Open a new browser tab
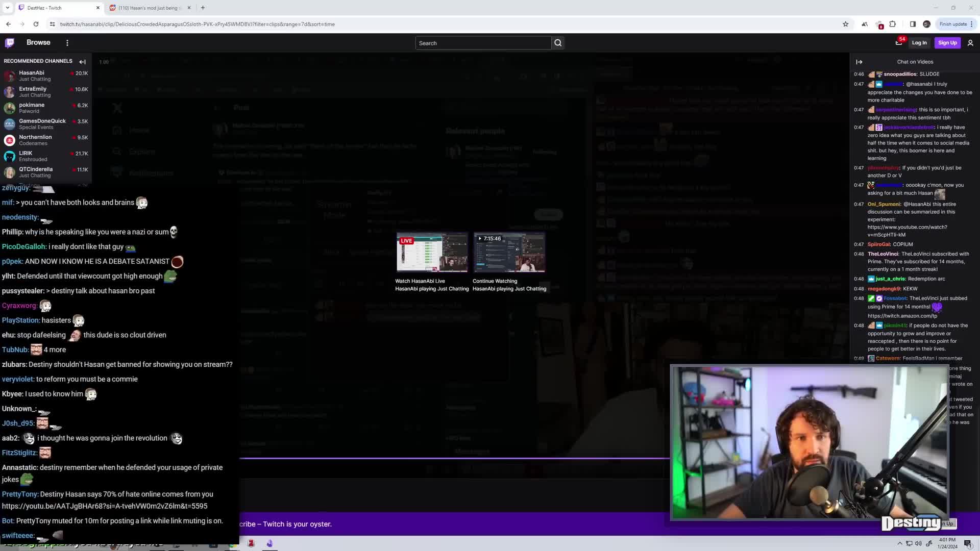 (x=203, y=8)
